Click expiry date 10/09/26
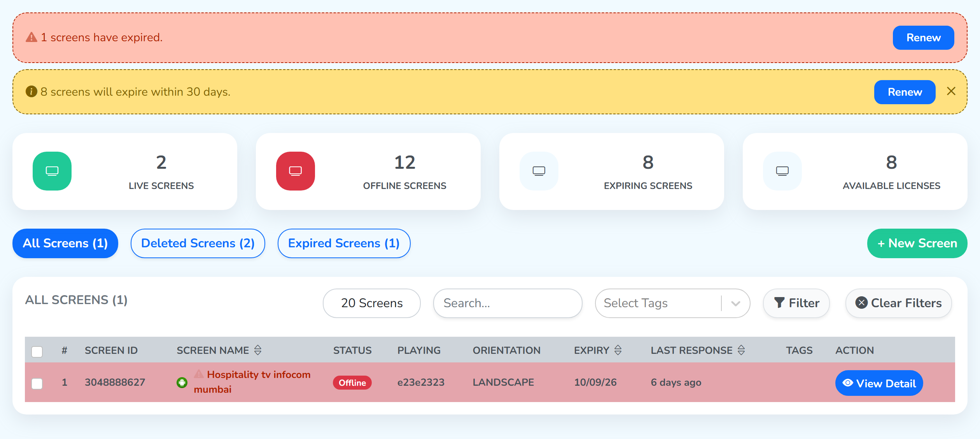Image resolution: width=980 pixels, height=439 pixels. click(595, 382)
